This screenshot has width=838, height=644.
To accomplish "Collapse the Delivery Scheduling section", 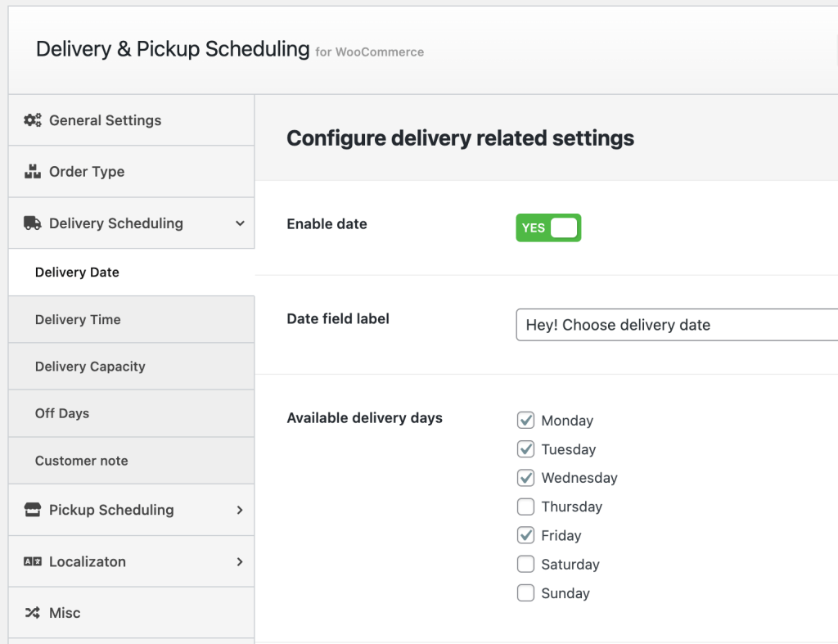I will tap(240, 223).
